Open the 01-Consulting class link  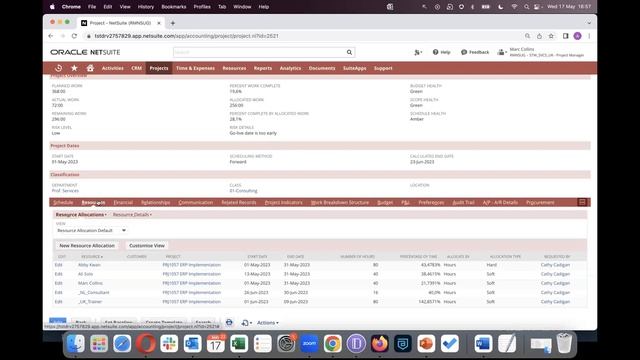(243, 191)
